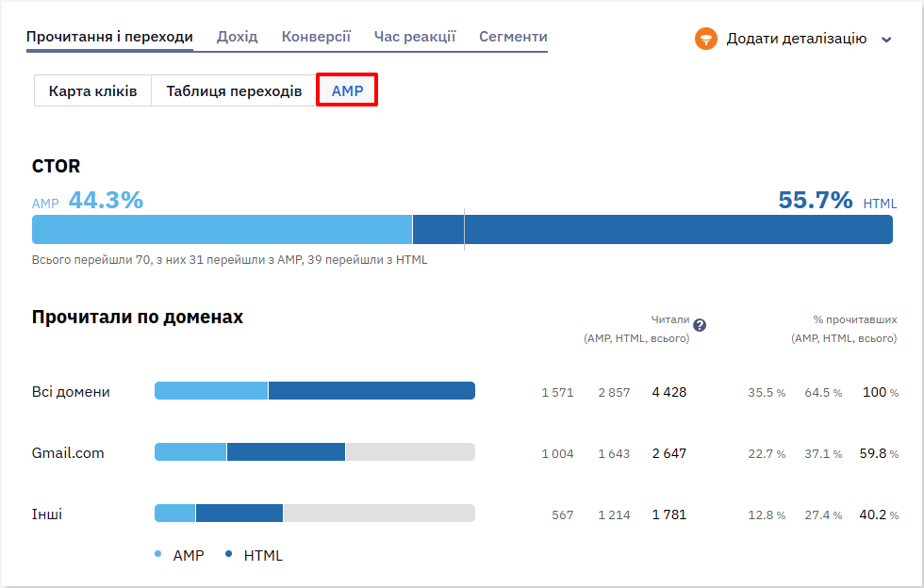This screenshot has width=924, height=588.
Task: Click the Прочитали по доменах heading
Action: [138, 317]
